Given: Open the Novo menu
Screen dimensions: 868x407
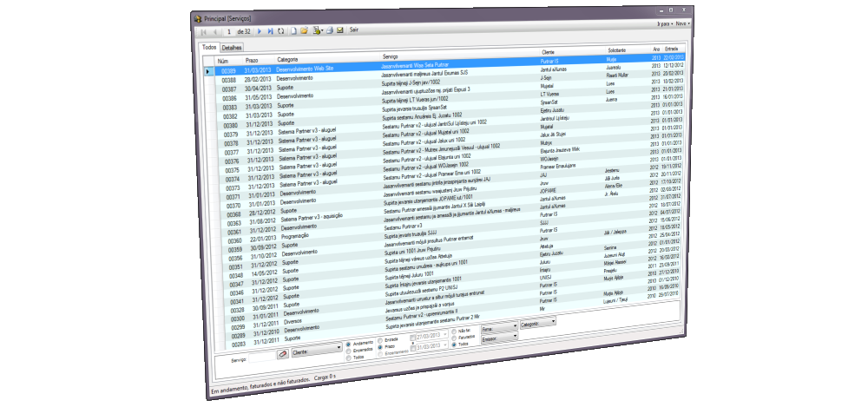Looking at the screenshot, I should coord(682,23).
